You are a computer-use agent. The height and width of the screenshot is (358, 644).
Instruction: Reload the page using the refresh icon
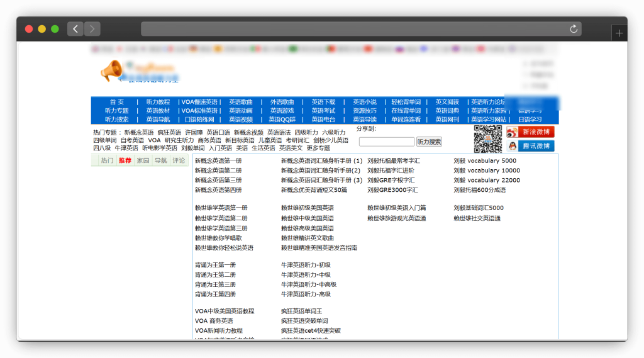coord(573,29)
